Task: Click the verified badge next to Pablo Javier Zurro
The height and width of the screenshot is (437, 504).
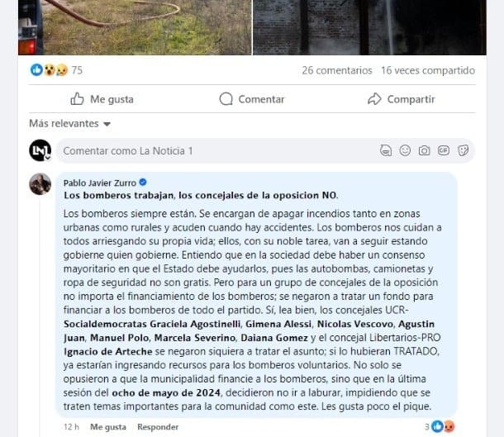Action: tap(143, 183)
